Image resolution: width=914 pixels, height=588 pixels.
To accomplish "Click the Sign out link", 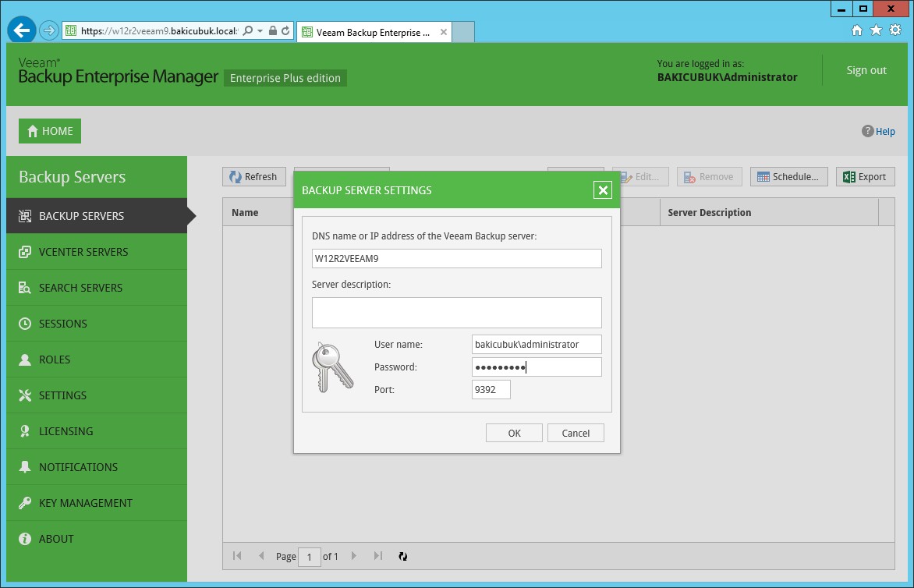I will (x=866, y=70).
